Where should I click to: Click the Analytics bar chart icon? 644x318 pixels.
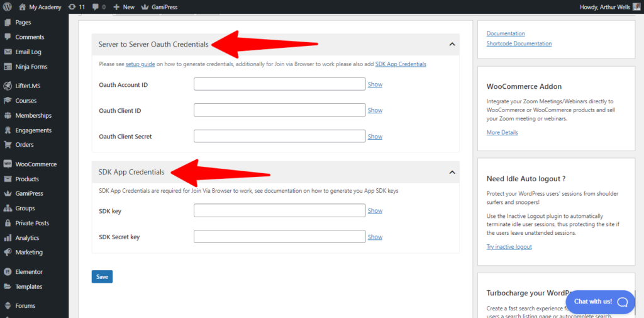coord(8,238)
